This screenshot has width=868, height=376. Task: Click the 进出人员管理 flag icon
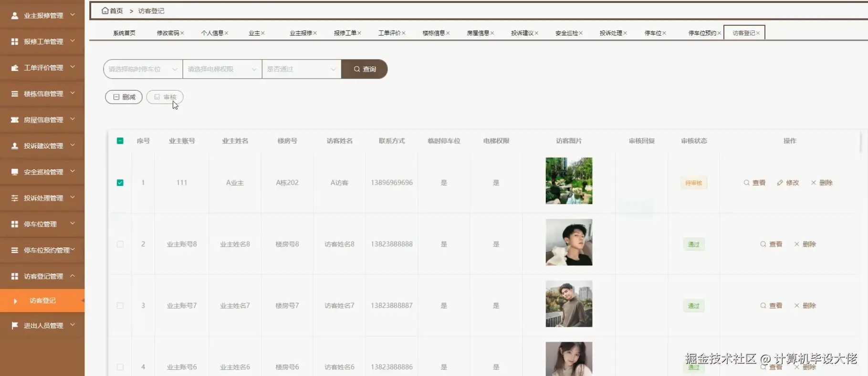[15, 325]
